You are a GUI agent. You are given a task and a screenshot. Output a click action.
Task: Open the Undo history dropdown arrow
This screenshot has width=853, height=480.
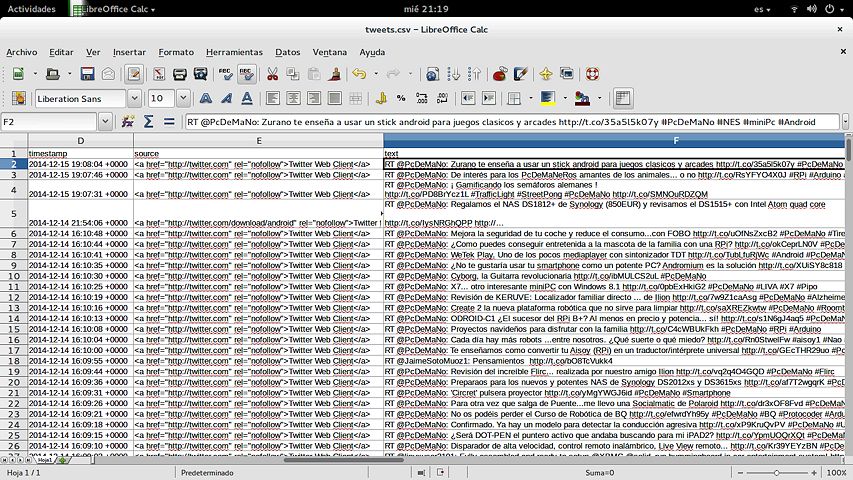tap(376, 74)
